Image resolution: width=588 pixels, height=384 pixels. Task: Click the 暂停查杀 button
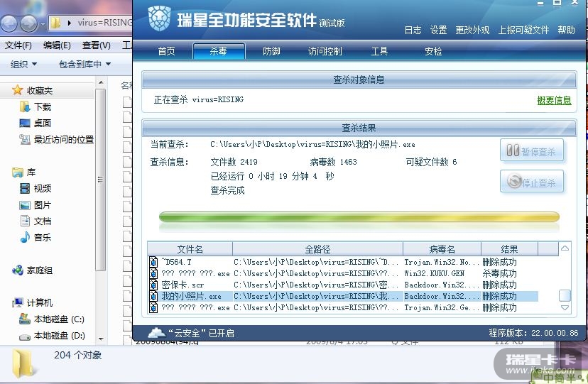tap(532, 150)
